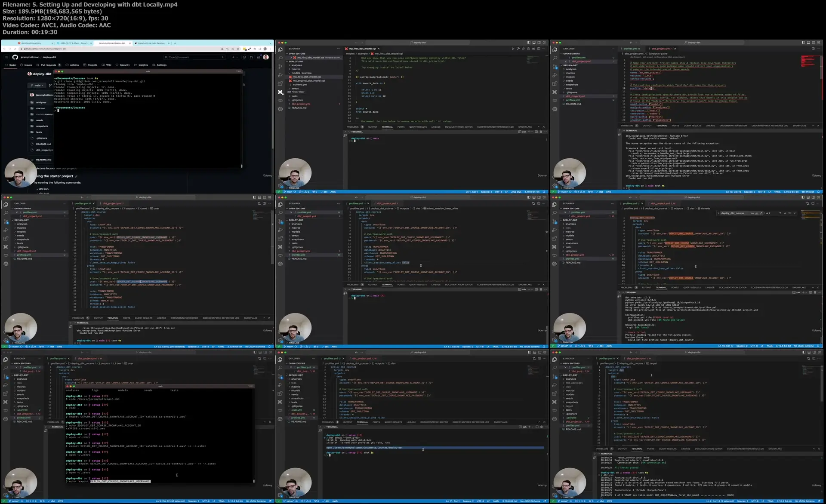826x504 pixels.
Task: Open terminal launch-profile dropdown in my_first_dbt_model.sql frame
Action: coord(532,132)
